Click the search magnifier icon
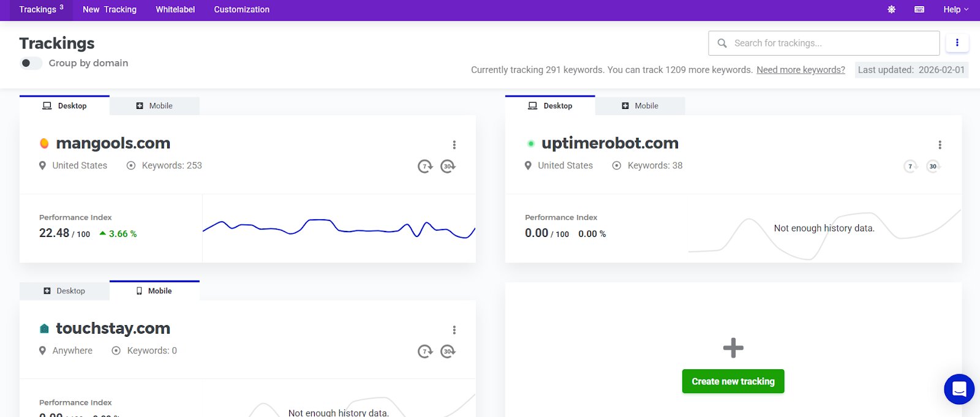This screenshot has height=417, width=980. (722, 43)
